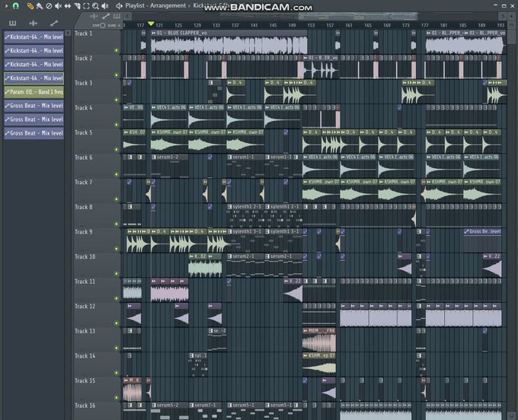Click the 01 - B_ER_vo clip on Track 2
This screenshot has height=420, width=518.
[x=321, y=67]
